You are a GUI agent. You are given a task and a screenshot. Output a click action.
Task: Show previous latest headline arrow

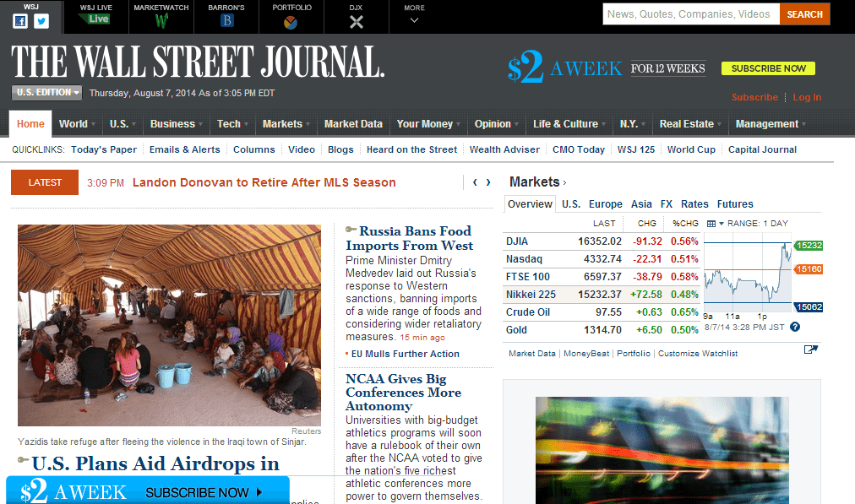pyautogui.click(x=475, y=182)
